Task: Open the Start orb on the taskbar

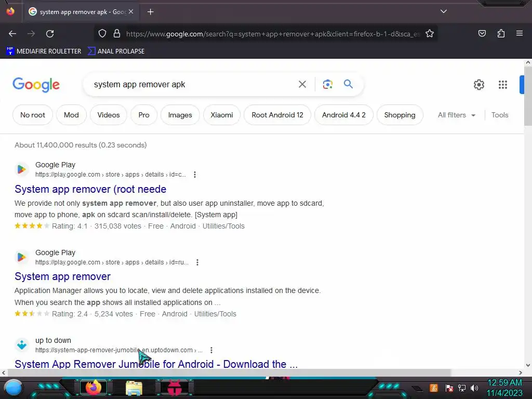Action: coord(13,388)
